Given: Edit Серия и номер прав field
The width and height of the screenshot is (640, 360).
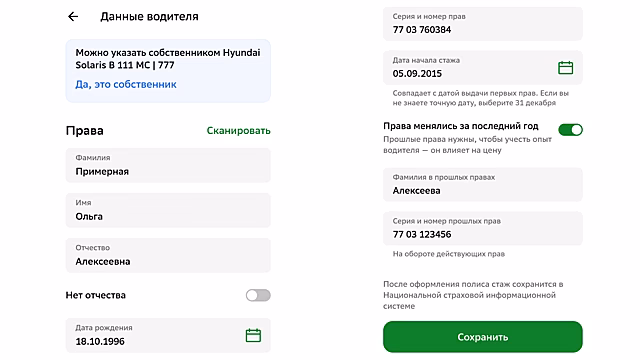Looking at the screenshot, I should point(482,24).
